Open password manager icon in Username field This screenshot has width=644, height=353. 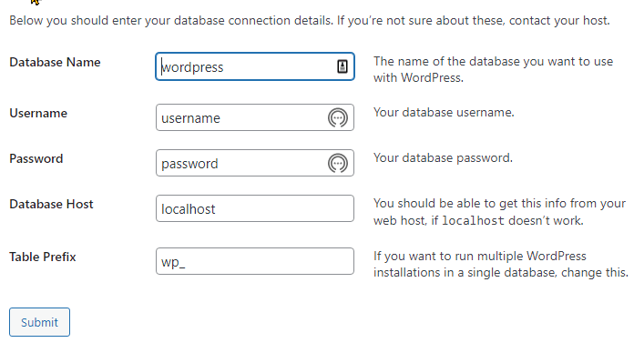[x=338, y=117]
